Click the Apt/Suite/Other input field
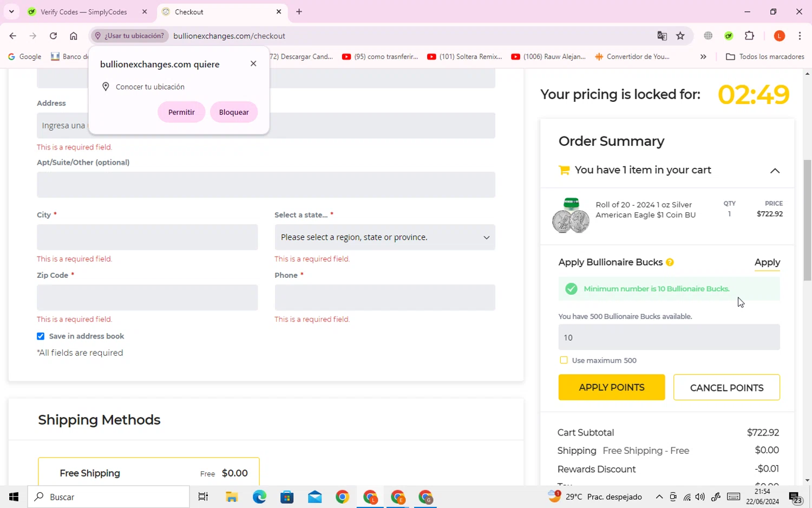Screen dimensions: 812x508 266,185
